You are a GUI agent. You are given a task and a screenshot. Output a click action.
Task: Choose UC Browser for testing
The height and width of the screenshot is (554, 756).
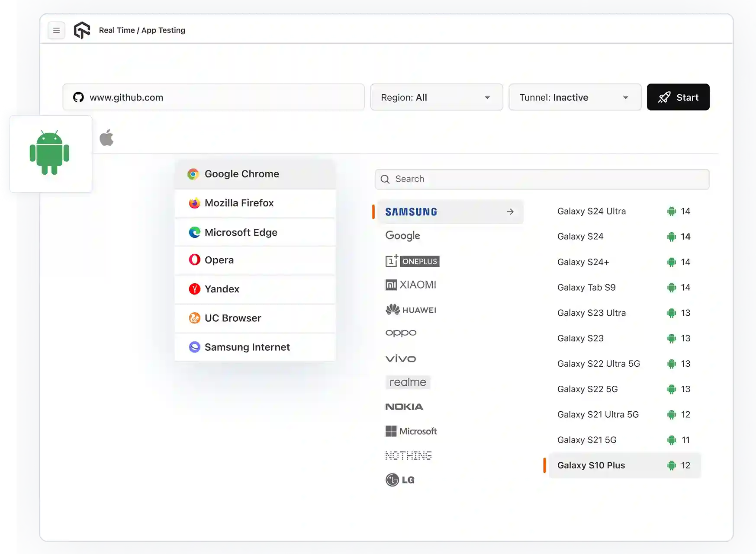[x=233, y=318]
